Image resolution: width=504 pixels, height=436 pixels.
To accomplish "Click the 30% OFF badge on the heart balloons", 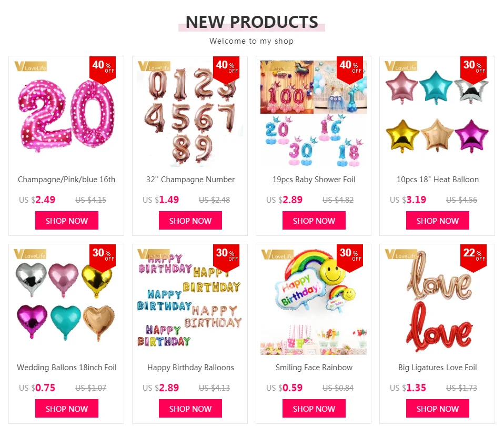I will point(102,258).
